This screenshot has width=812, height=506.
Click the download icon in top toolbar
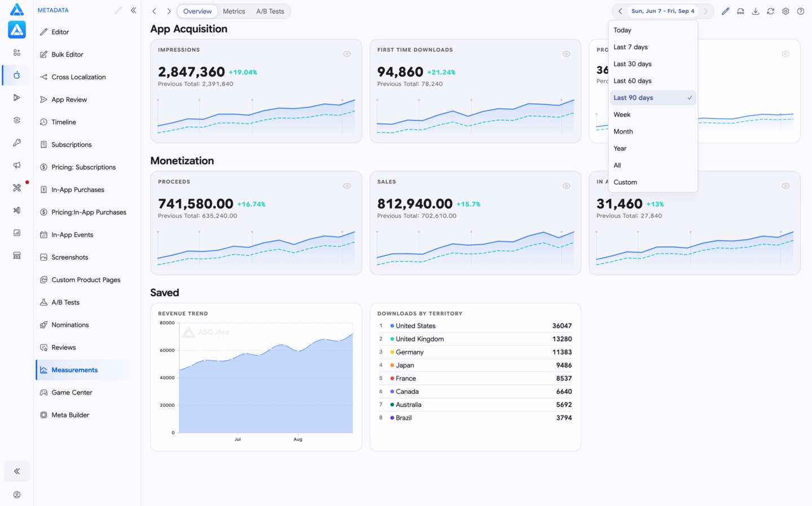(x=756, y=11)
